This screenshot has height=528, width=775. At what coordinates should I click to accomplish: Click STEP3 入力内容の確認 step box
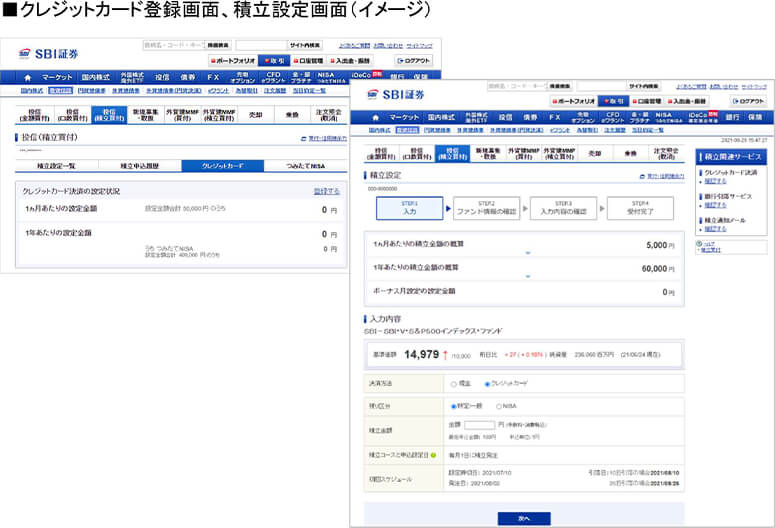coord(563,208)
